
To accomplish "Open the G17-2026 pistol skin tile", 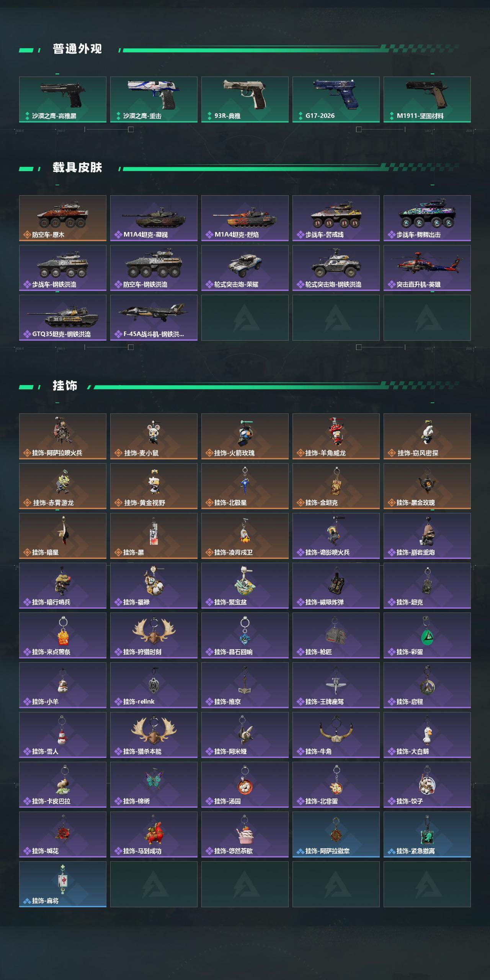I will (x=336, y=100).
